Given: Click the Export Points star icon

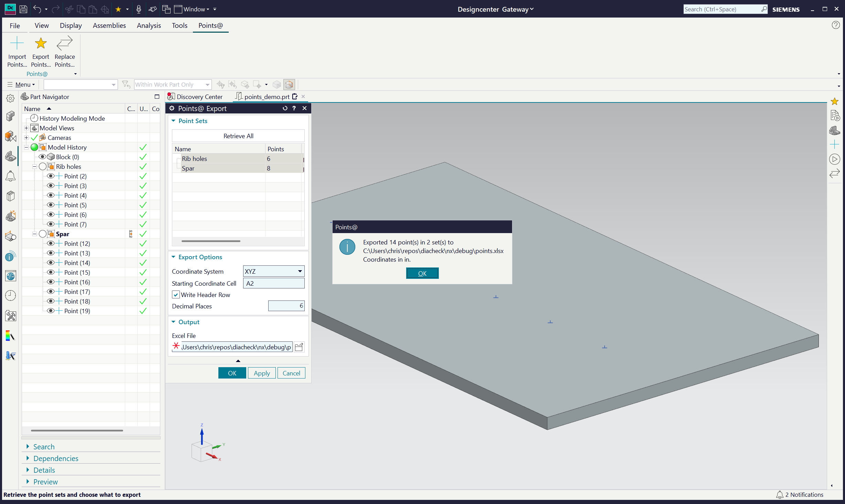Looking at the screenshot, I should [41, 44].
